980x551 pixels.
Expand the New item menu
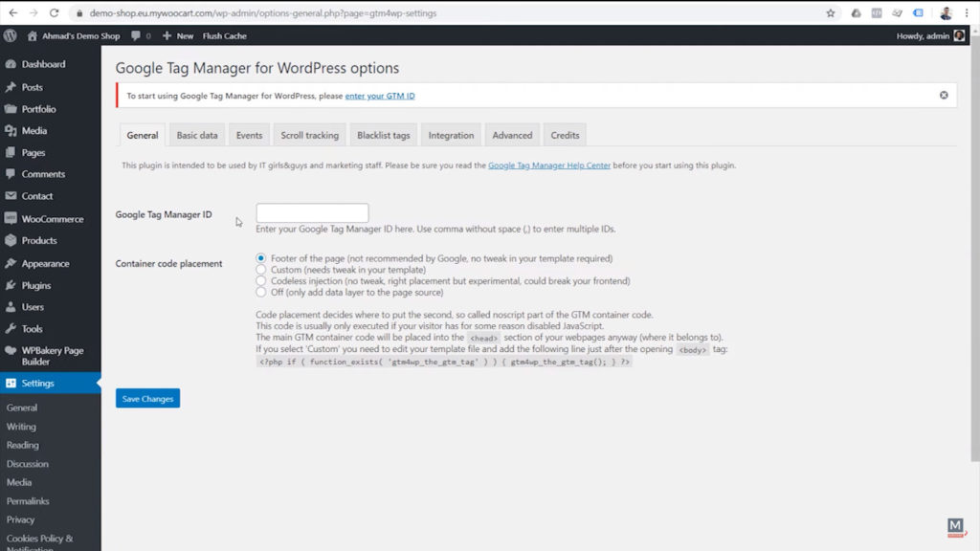click(176, 35)
